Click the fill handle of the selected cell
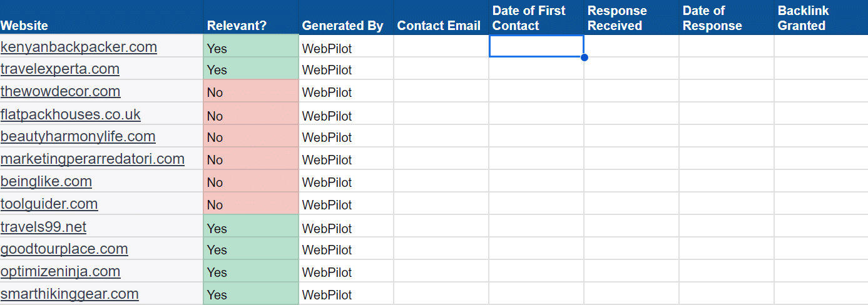 click(x=584, y=57)
